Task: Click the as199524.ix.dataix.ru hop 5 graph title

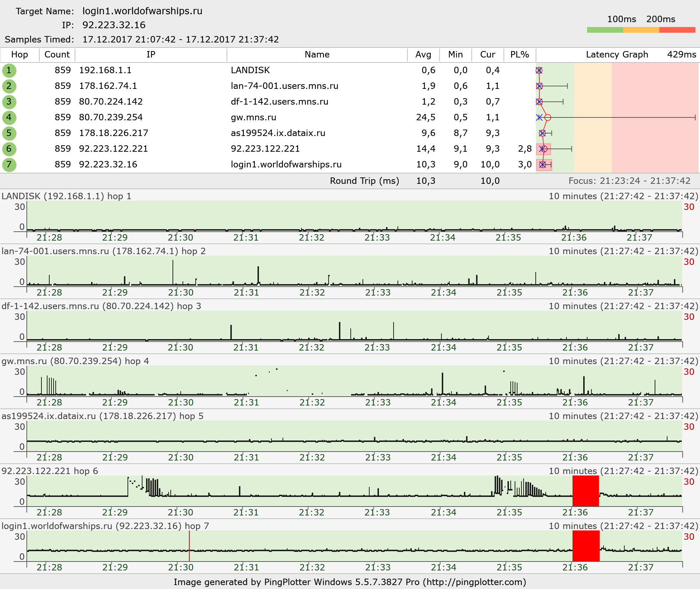Action: click(x=102, y=416)
